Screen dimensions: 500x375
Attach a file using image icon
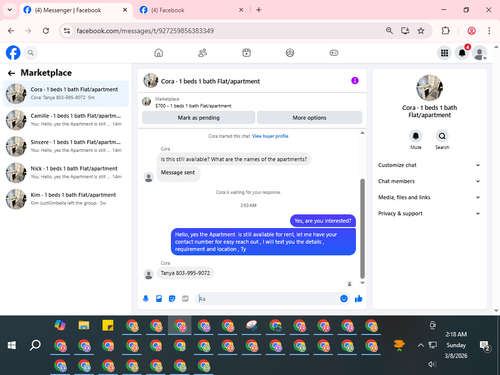click(159, 299)
